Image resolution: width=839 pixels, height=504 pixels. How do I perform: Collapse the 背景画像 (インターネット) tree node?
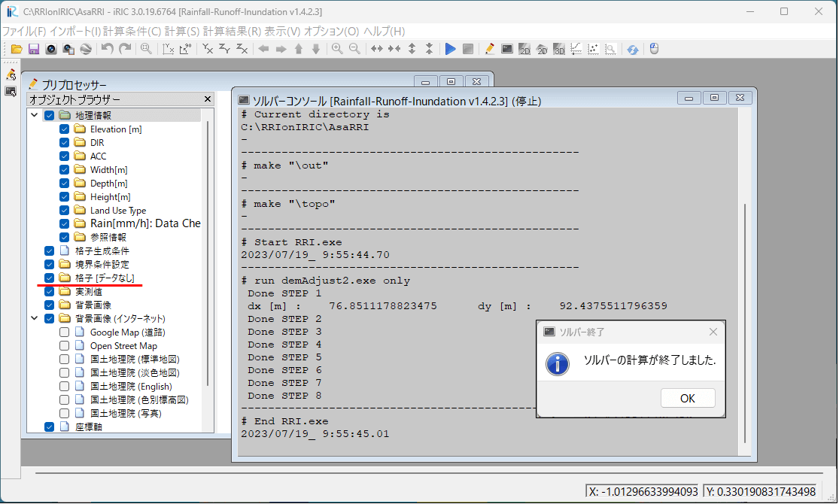34,319
